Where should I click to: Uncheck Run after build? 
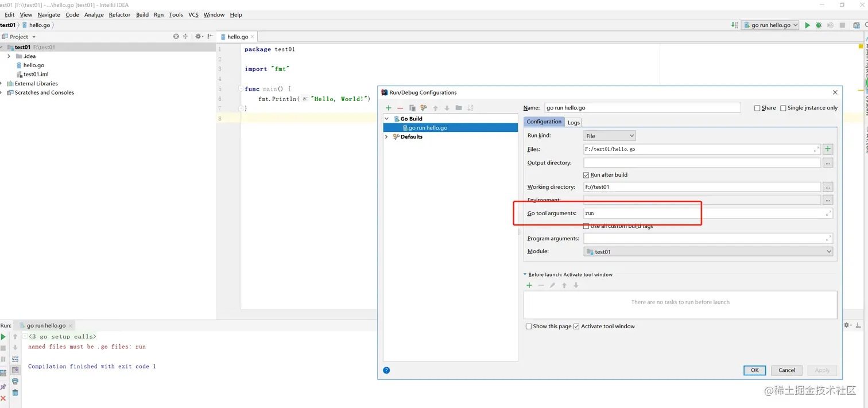pos(605,175)
